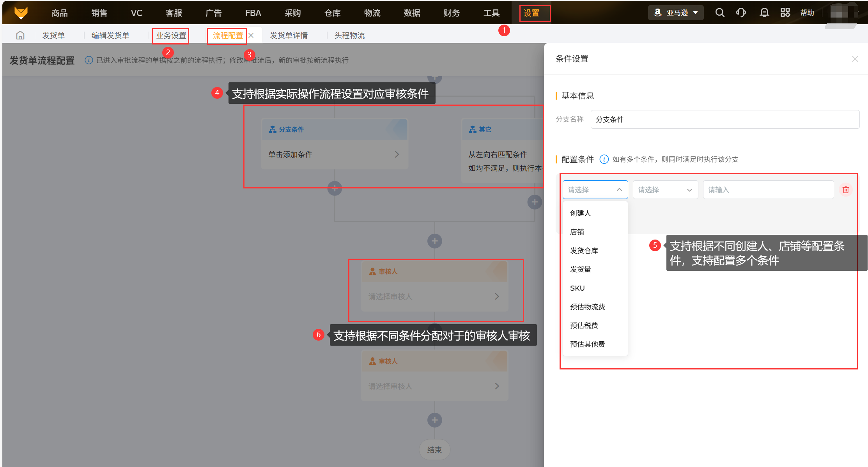This screenshot has height=467, width=868.
Task: Click the 请输入 condition value field
Action: pos(768,190)
